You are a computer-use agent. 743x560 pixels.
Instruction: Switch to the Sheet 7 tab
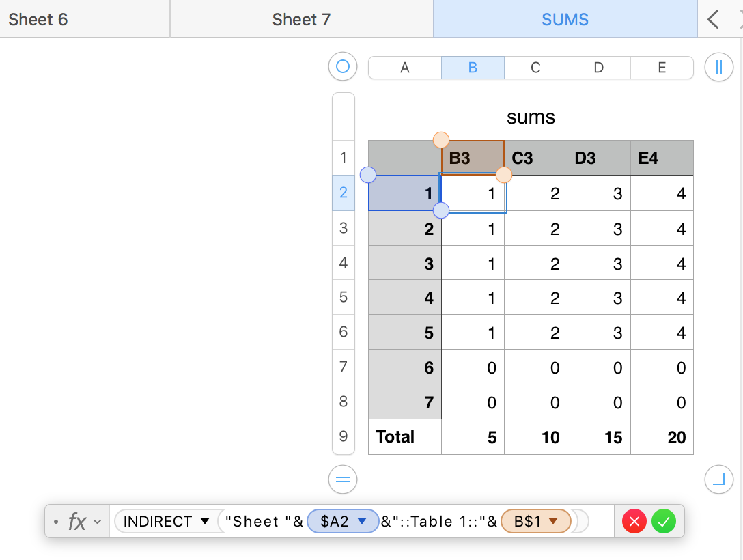[x=301, y=19]
